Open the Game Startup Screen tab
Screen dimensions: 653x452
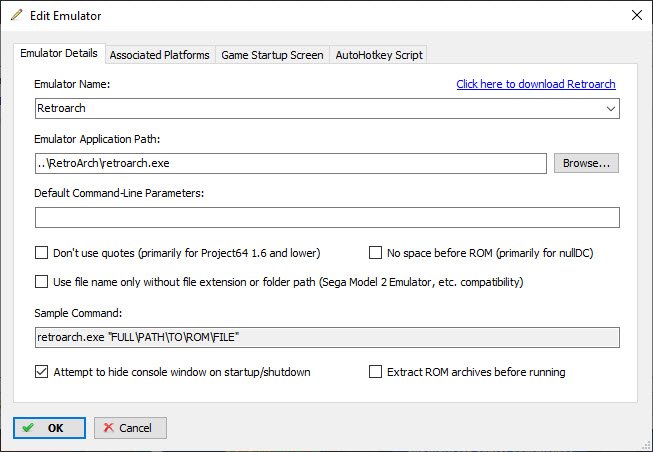coord(272,55)
